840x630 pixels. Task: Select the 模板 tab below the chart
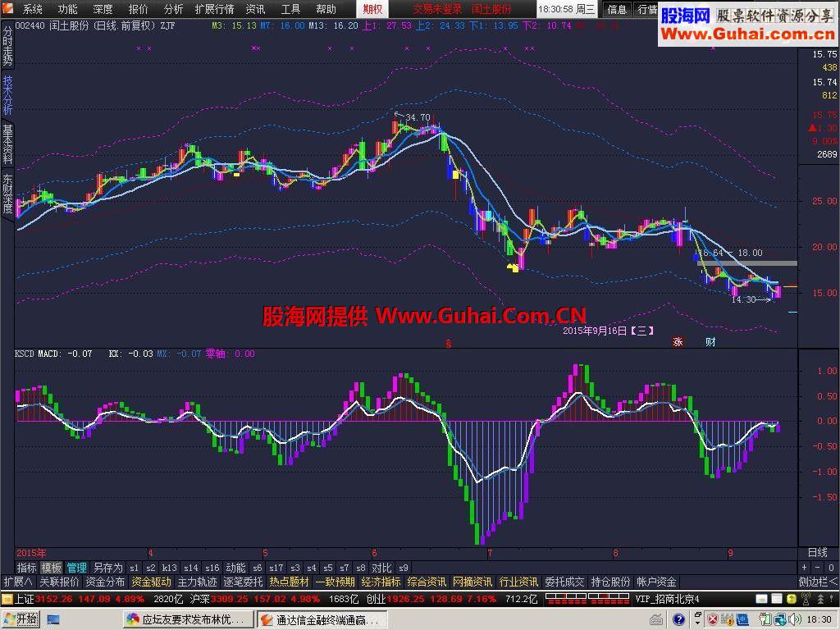52,568
